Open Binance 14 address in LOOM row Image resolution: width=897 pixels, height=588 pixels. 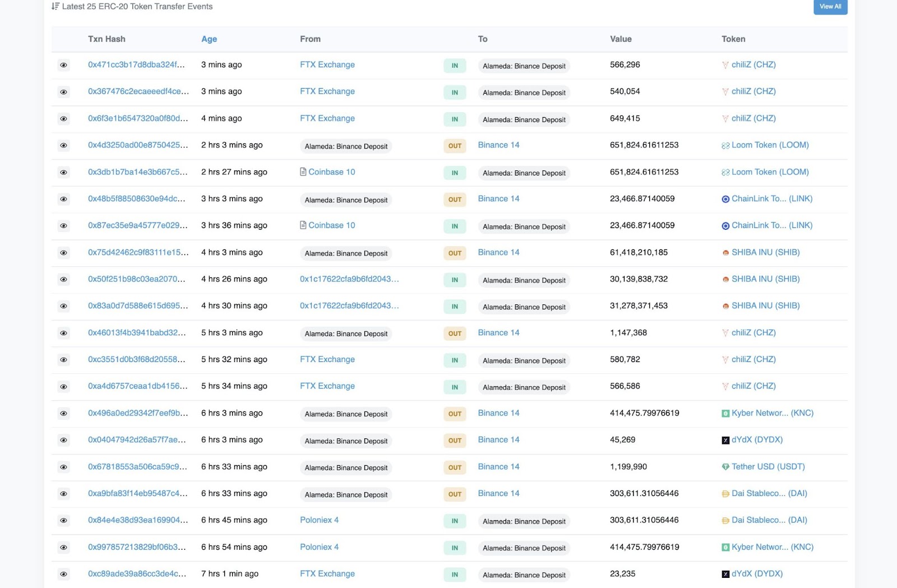[499, 145]
